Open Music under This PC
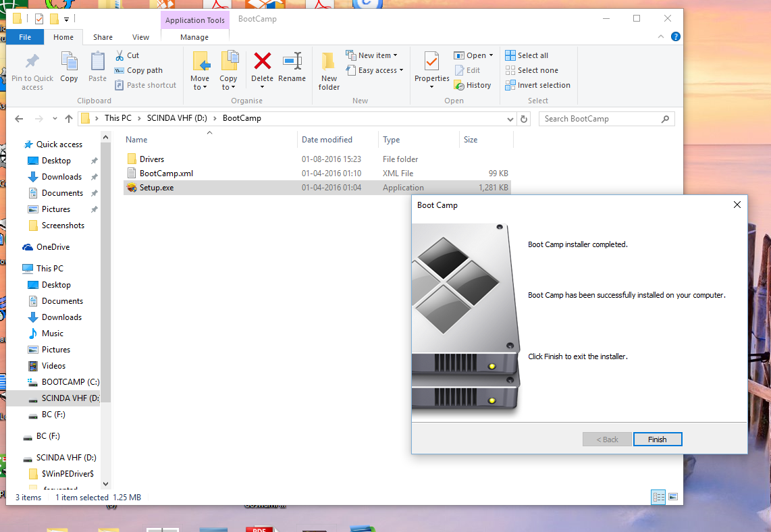771x532 pixels. 52,334
